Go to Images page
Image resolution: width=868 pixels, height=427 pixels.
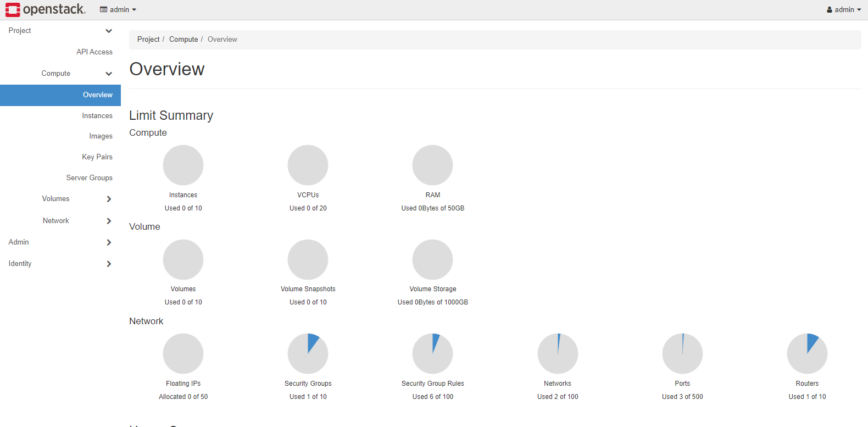tap(101, 136)
